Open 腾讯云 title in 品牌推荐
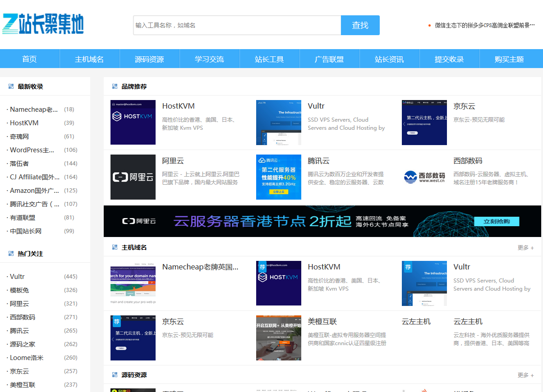Image resolution: width=543 pixels, height=392 pixels. (x=319, y=161)
